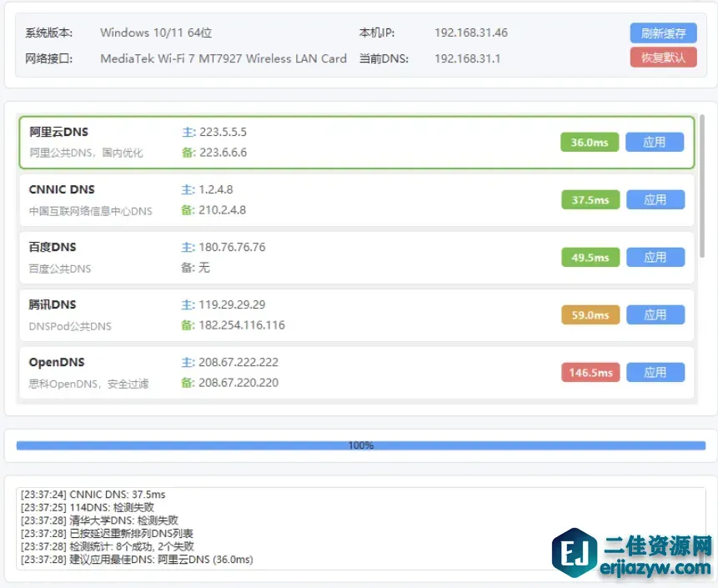Click the 本机IP address 192.168.31.46

(471, 33)
